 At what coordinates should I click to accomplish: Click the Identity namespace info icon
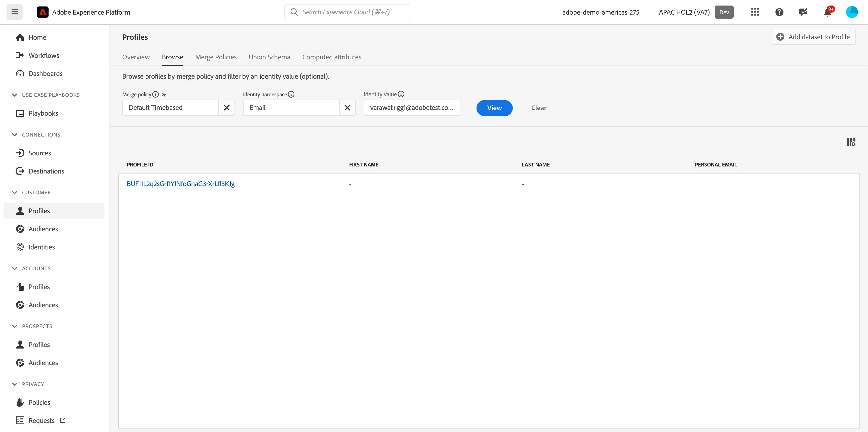pyautogui.click(x=291, y=94)
